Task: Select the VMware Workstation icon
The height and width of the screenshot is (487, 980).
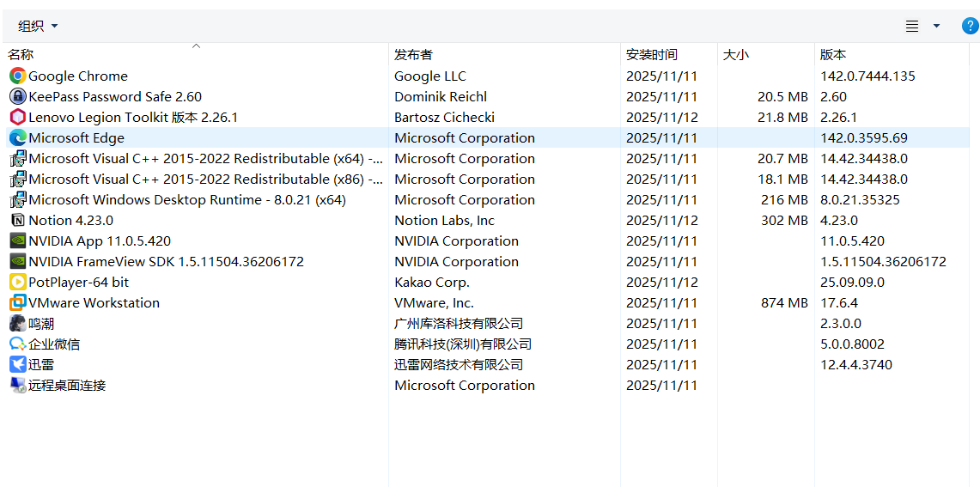Action: click(17, 303)
